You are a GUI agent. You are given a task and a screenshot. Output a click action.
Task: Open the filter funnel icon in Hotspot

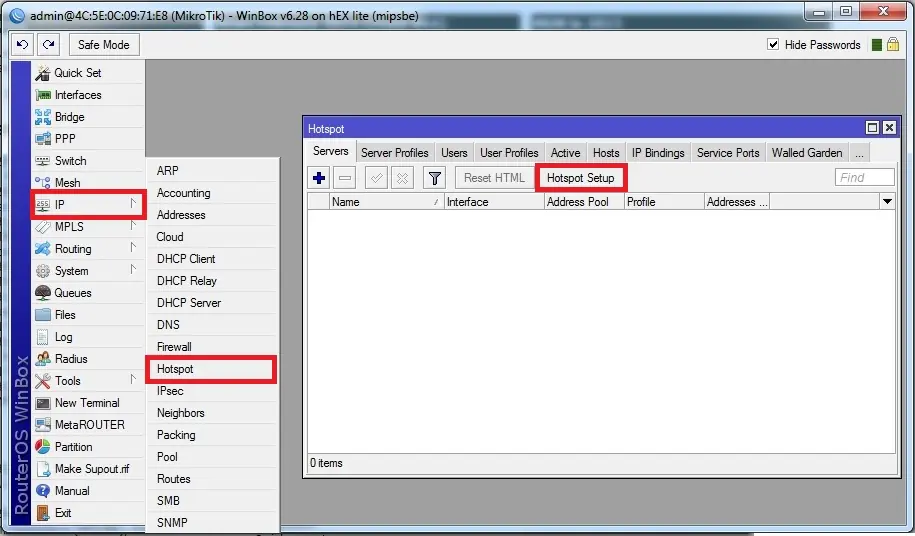(435, 178)
